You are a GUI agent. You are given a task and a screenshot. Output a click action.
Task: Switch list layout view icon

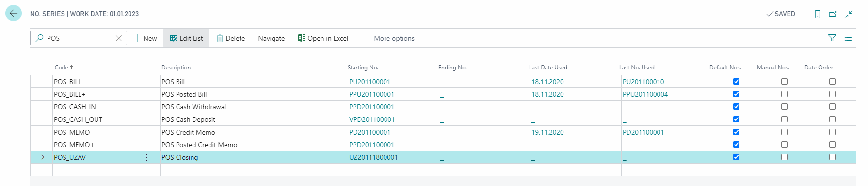coord(848,38)
